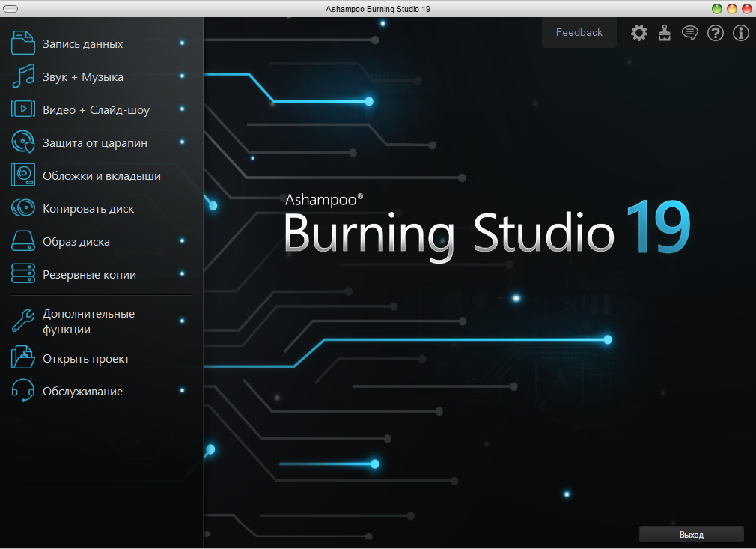Expand submenu dot next to Звук + Музыка
The image size is (756, 549).
click(x=182, y=76)
